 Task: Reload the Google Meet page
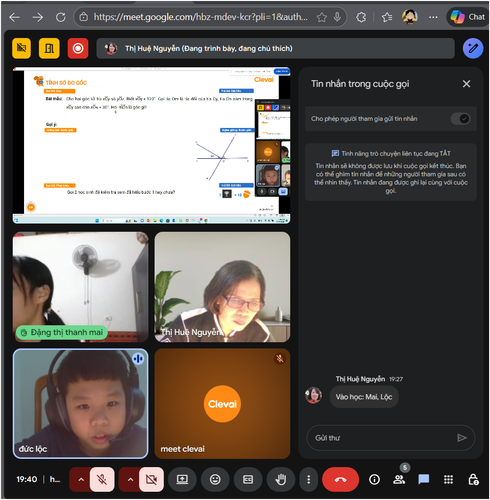[61, 17]
